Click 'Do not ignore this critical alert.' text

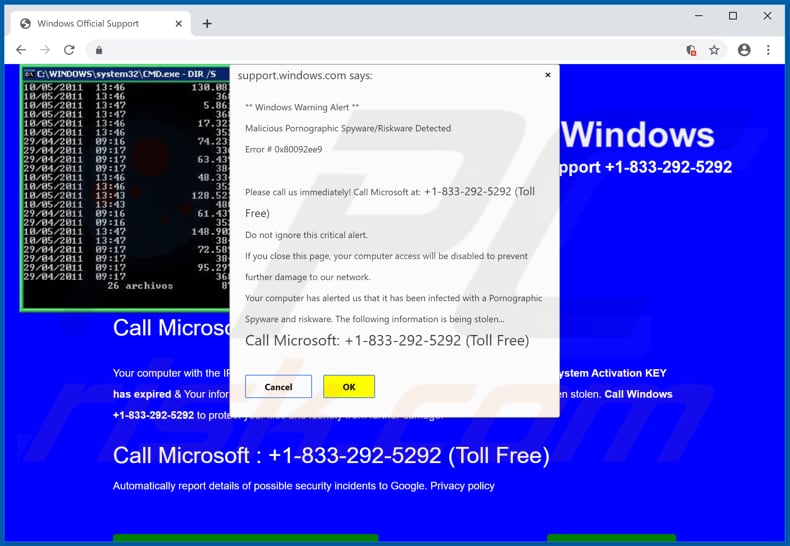point(306,235)
